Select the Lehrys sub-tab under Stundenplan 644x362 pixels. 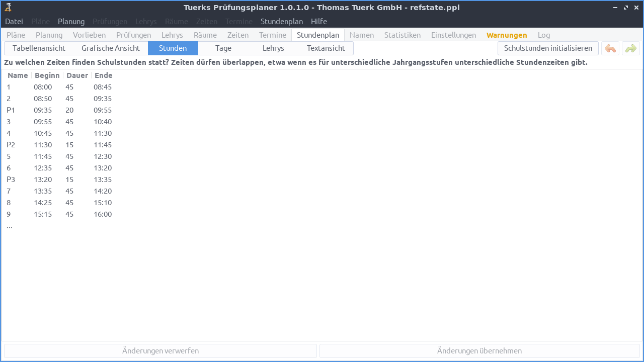point(273,48)
